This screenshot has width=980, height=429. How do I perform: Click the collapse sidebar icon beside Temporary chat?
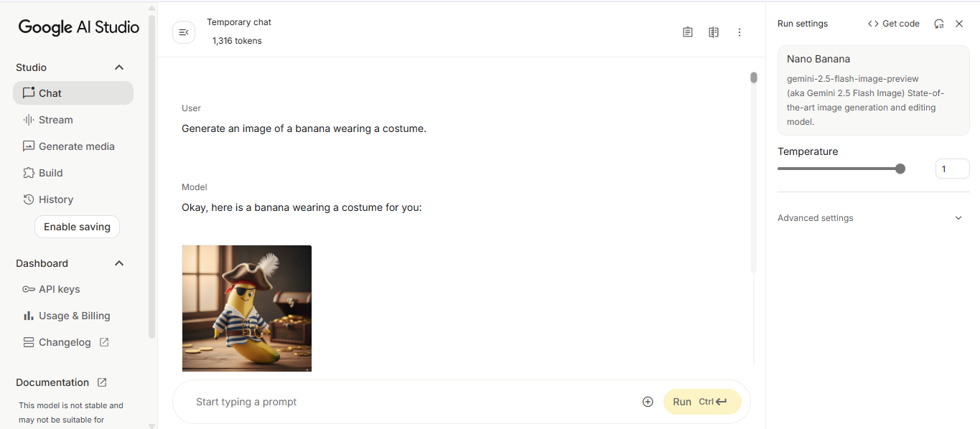click(x=184, y=32)
